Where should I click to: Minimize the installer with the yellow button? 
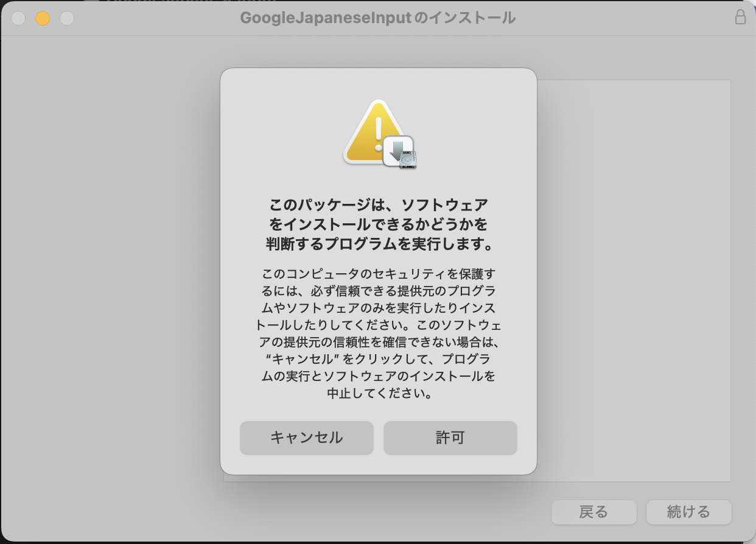pos(43,18)
